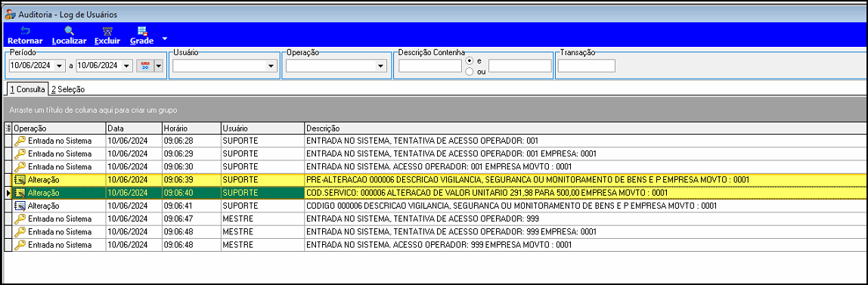Click the Transação input field
868x285 pixels.
(586, 66)
